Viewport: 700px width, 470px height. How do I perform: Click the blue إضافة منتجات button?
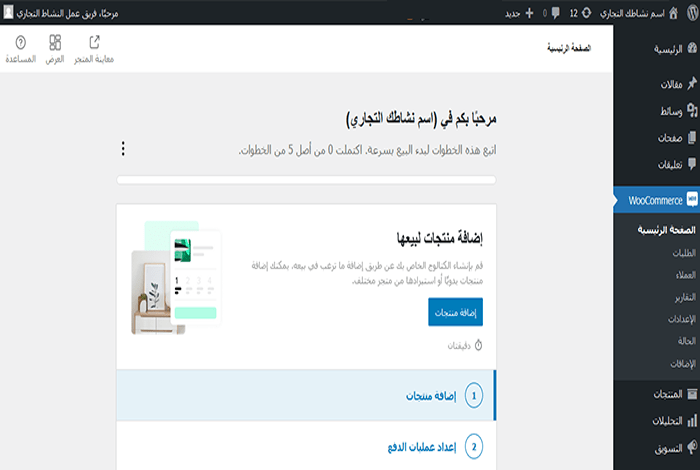pyautogui.click(x=455, y=312)
